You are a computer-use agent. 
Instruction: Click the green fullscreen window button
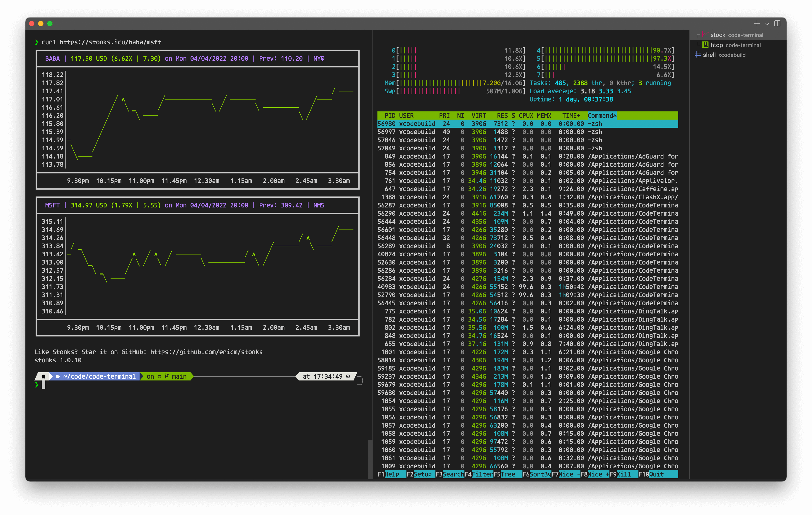pos(50,24)
